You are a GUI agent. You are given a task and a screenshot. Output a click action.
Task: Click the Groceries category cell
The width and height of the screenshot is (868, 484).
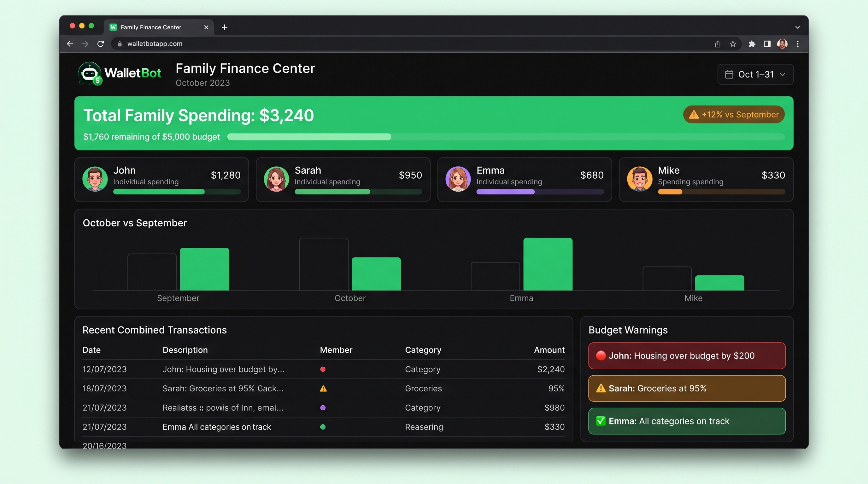point(423,388)
